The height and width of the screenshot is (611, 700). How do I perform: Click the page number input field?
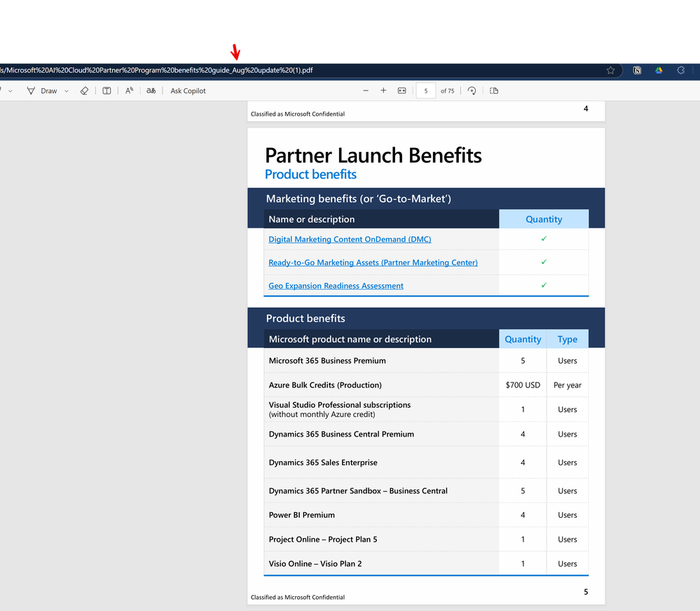click(x=426, y=90)
